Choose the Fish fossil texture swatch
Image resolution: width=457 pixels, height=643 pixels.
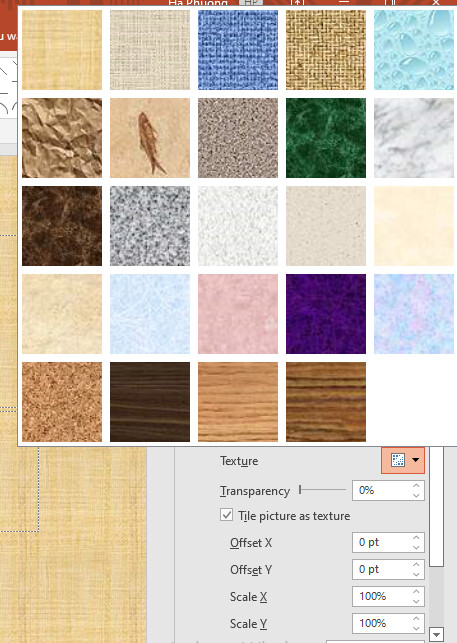tap(150, 138)
